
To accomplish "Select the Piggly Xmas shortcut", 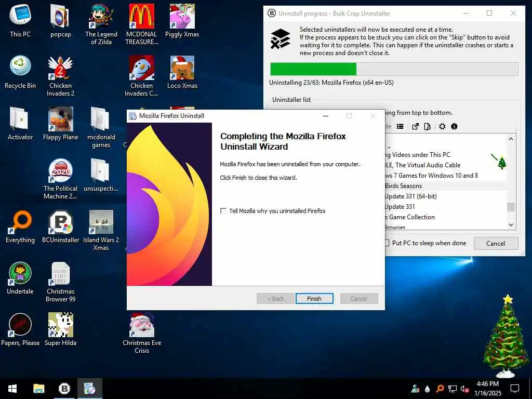I will tap(182, 21).
